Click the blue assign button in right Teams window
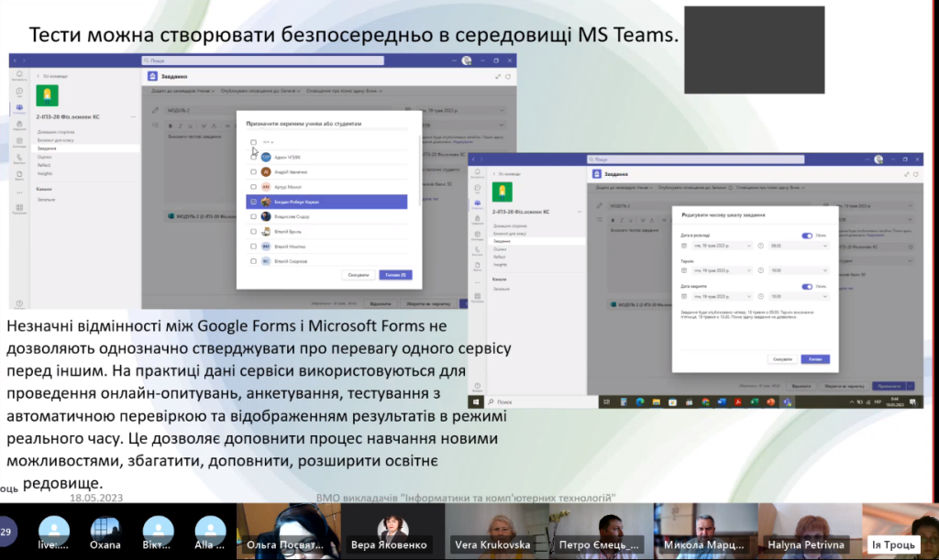The height and width of the screenshot is (560, 939). [889, 387]
